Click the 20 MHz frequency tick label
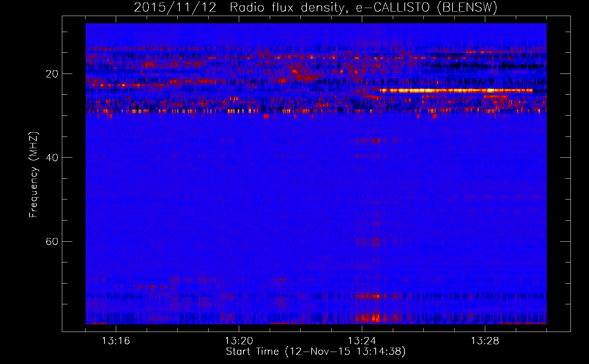 point(52,74)
